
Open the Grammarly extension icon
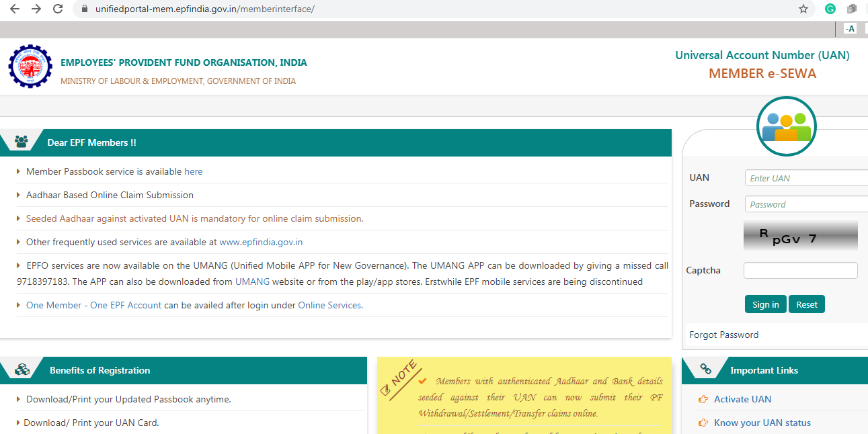coord(830,9)
